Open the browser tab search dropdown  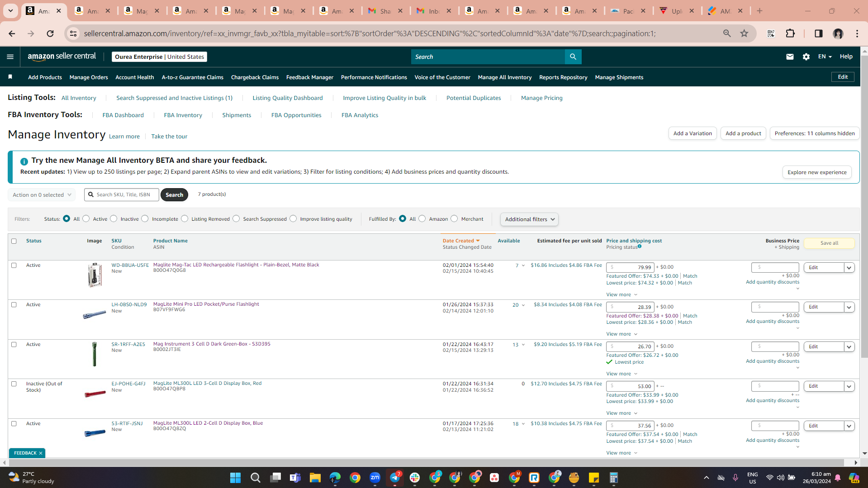(x=10, y=11)
